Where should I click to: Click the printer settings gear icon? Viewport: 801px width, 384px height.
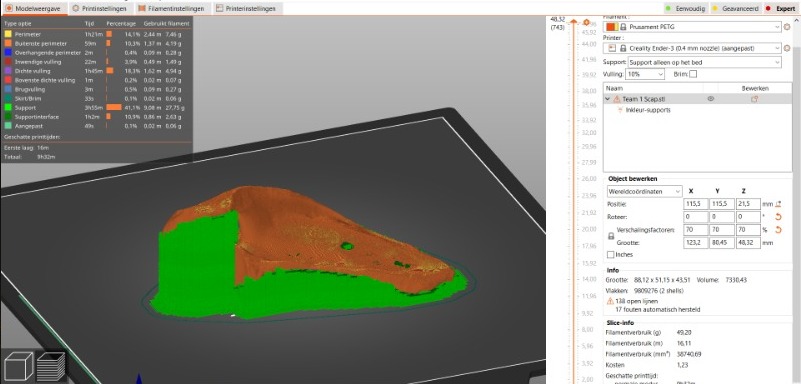(x=787, y=48)
